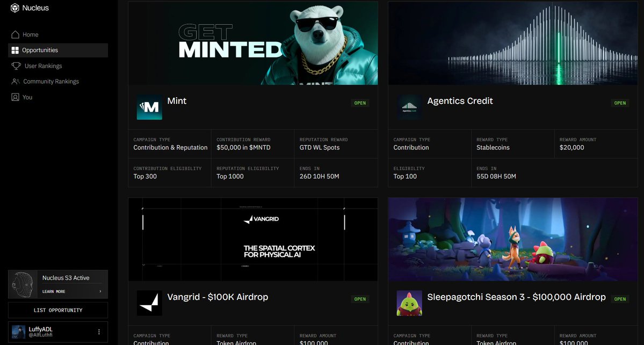
Task: Open the Agentics Credit project logo
Action: [x=409, y=107]
